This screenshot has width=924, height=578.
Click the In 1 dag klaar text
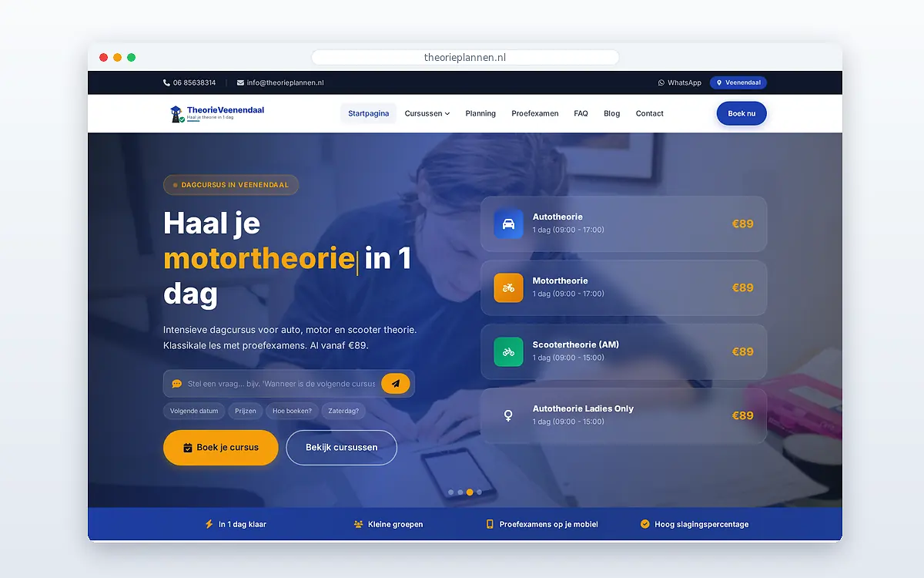(243, 524)
